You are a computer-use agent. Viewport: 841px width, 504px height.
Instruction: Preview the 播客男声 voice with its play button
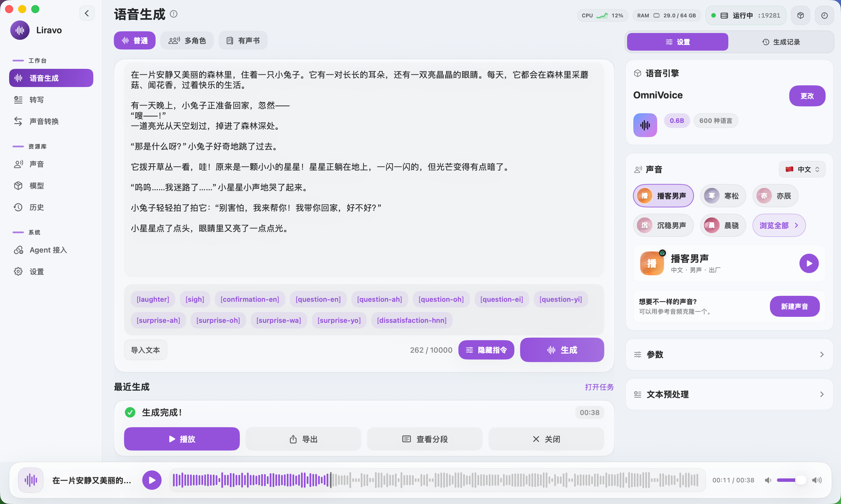[809, 263]
